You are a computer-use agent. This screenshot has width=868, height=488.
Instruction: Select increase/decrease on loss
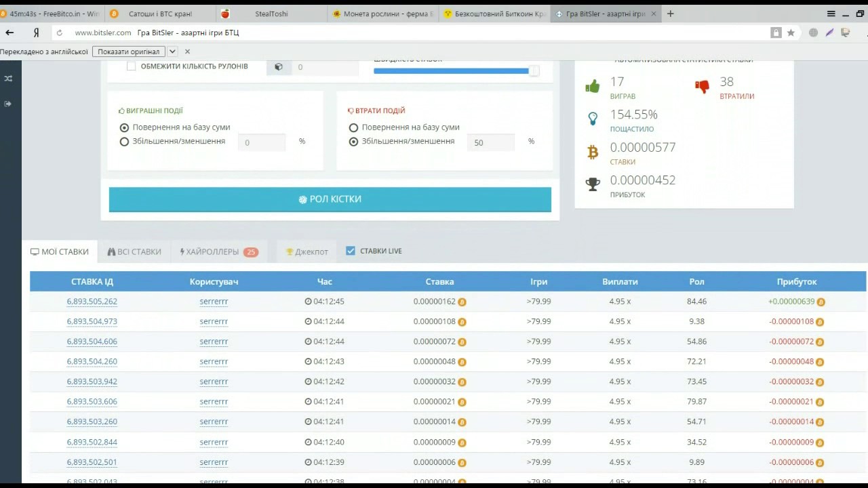(x=353, y=142)
